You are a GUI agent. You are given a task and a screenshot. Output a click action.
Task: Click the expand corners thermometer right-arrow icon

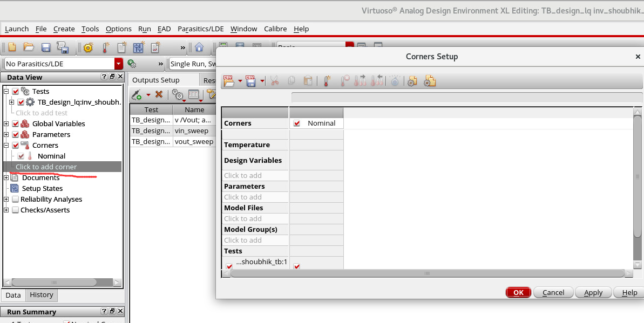click(x=360, y=81)
